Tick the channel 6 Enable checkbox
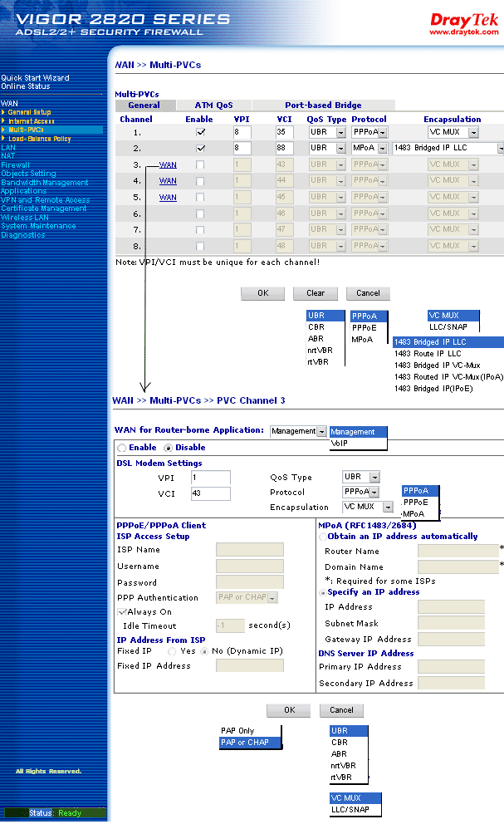This screenshot has width=504, height=824. (200, 213)
